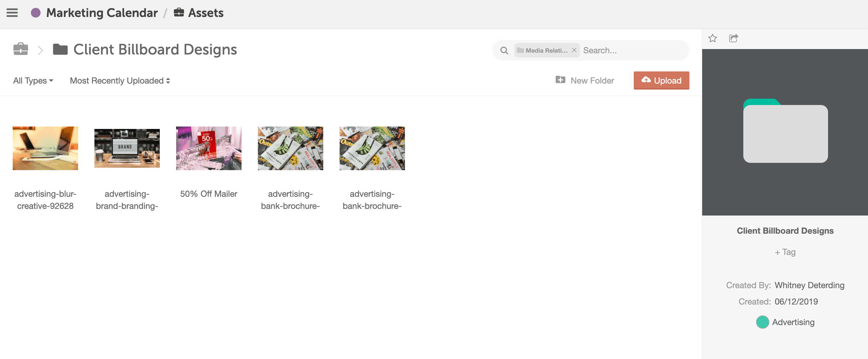
Task: Star this folder as favorite
Action: 712,38
